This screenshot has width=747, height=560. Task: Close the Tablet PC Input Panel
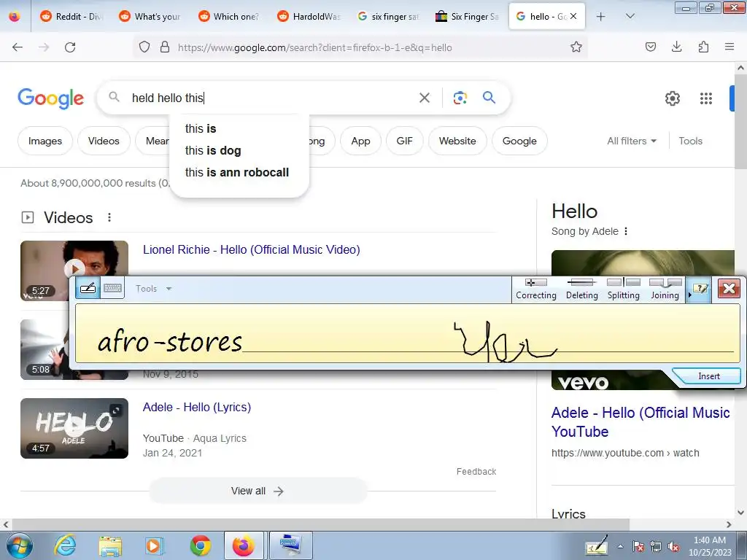click(x=729, y=289)
